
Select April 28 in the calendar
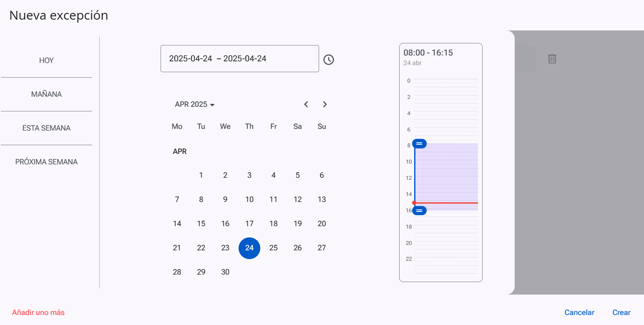coord(177,272)
